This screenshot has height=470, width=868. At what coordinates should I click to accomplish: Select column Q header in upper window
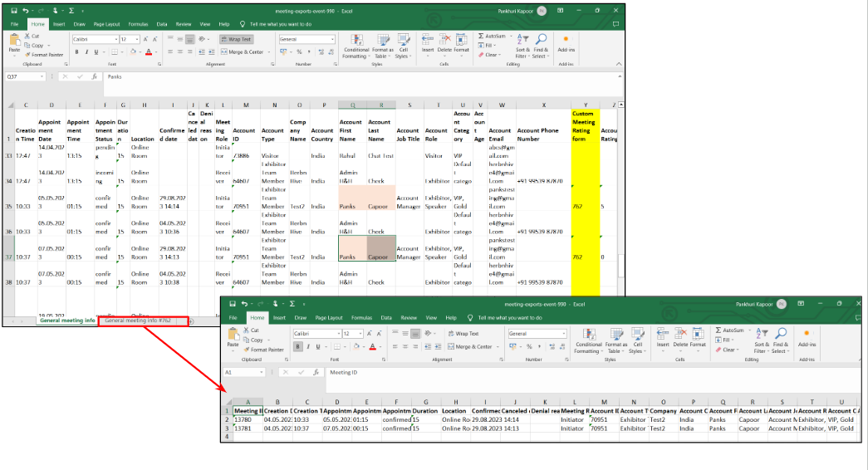pos(353,105)
